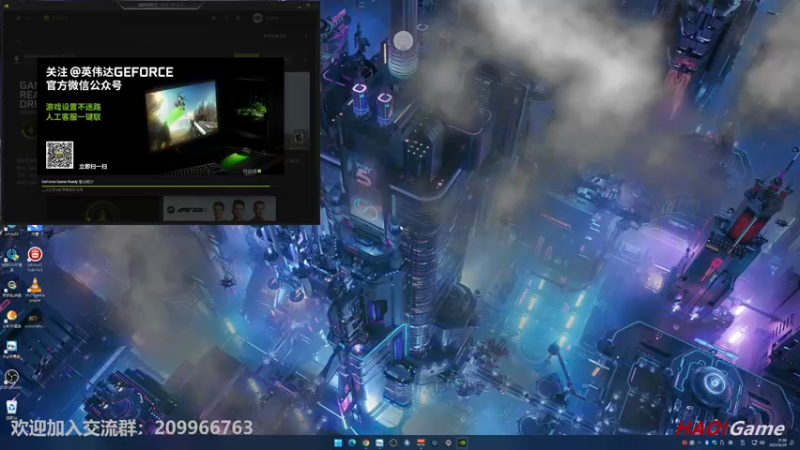The width and height of the screenshot is (800, 450).
Task: Open the Recycle Bin desktop icon
Action: 11,407
